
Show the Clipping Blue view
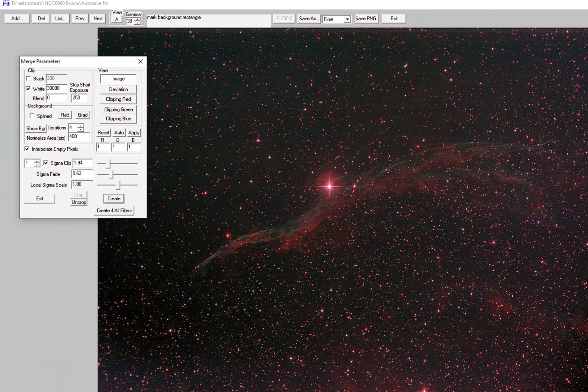(118, 119)
